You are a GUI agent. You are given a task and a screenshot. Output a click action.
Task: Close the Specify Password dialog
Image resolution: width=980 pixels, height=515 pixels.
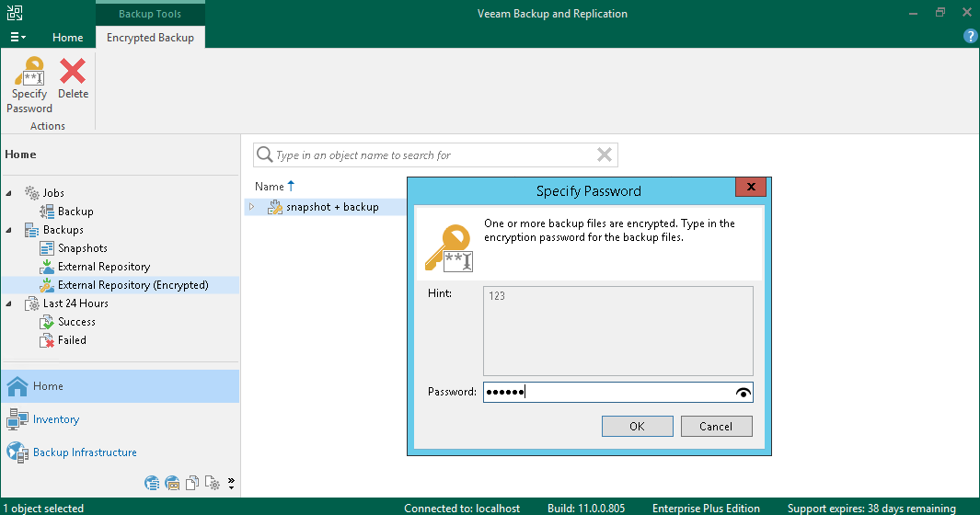pos(751,187)
